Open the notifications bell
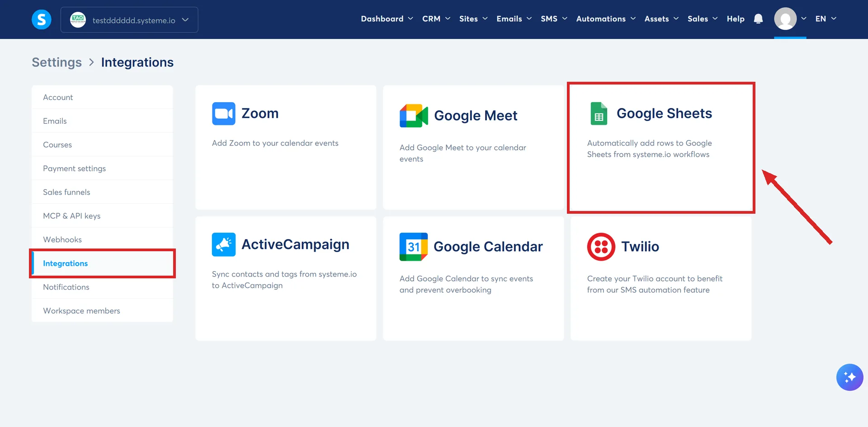 click(x=758, y=19)
